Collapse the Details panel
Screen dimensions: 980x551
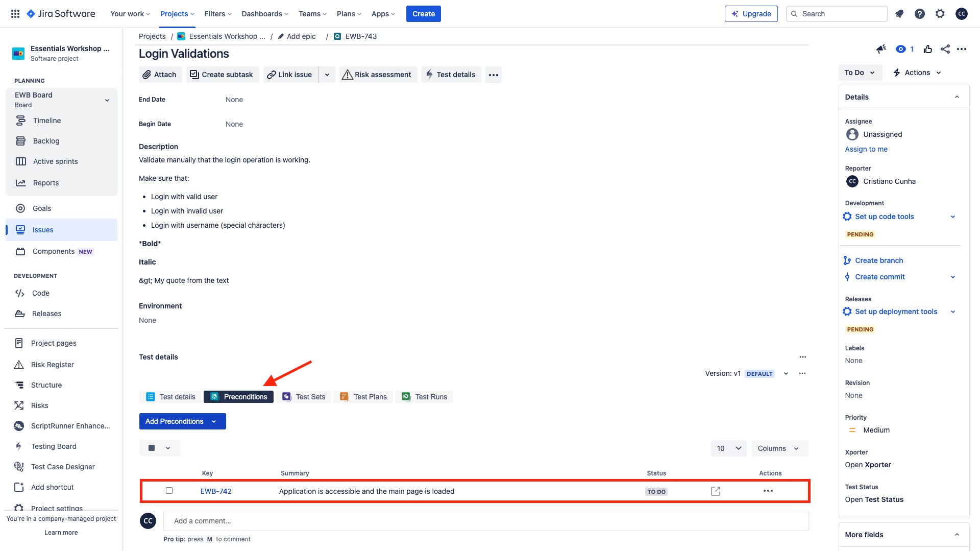pyautogui.click(x=957, y=97)
